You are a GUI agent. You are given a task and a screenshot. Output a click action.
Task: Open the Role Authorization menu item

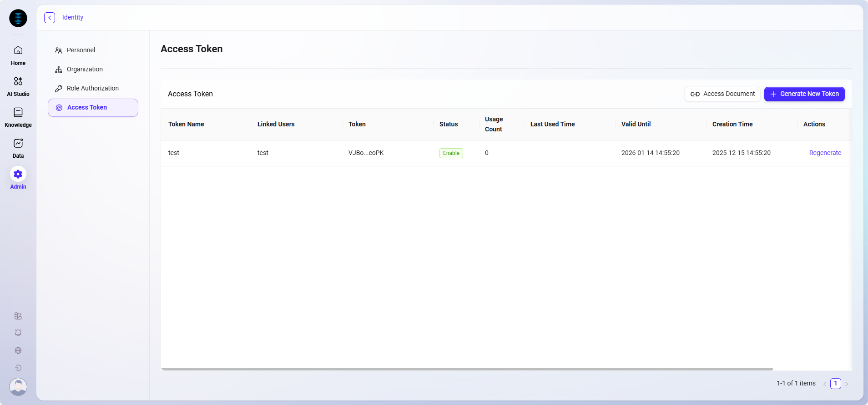tap(92, 88)
